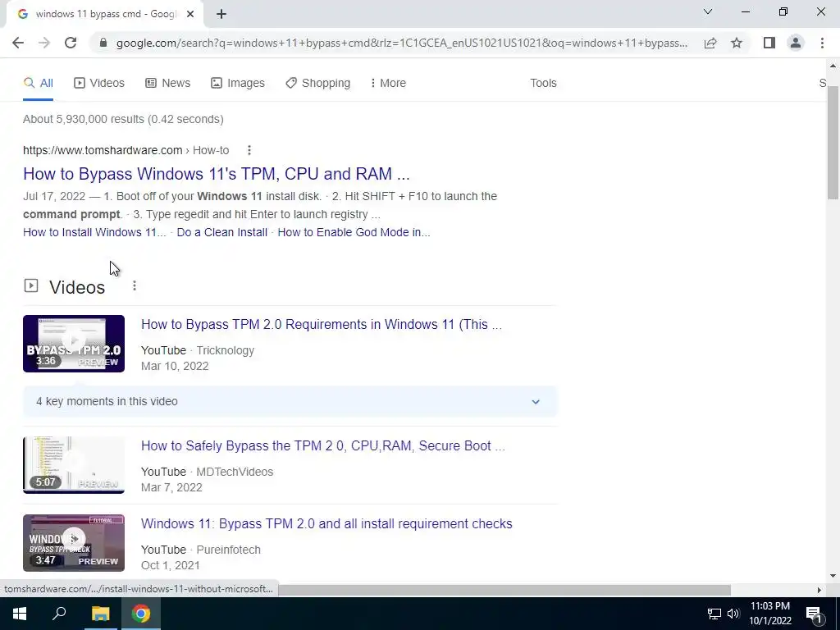Open 'How to Enable God Mode in...' sitelink
The width and height of the screenshot is (840, 630).
pyautogui.click(x=354, y=232)
